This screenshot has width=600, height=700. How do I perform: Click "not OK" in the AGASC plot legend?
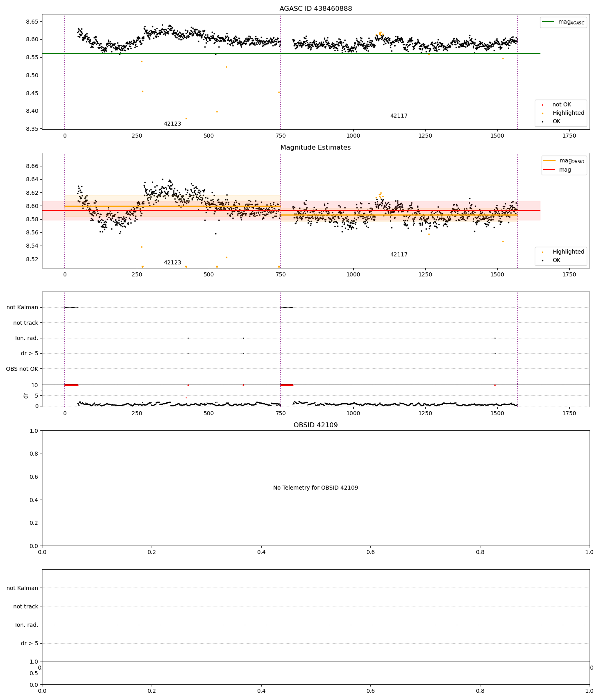click(562, 105)
